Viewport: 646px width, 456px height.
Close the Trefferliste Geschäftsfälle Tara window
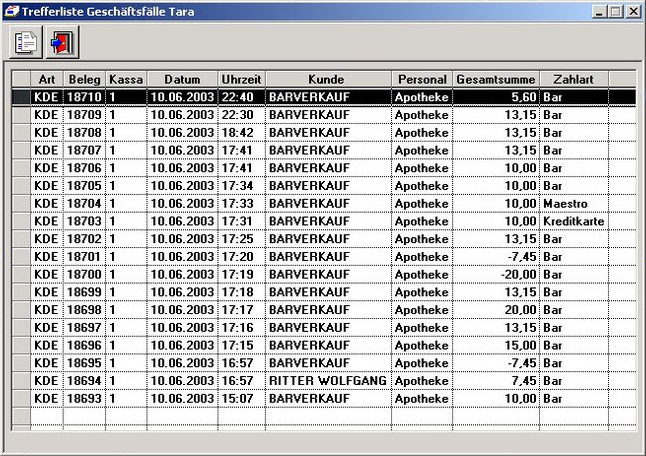(x=632, y=11)
